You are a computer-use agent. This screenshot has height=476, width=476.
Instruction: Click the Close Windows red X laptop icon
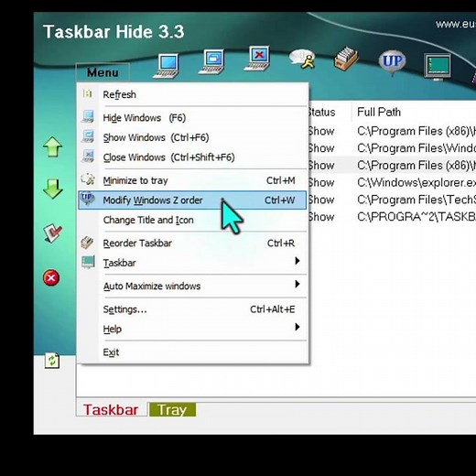coord(257,59)
